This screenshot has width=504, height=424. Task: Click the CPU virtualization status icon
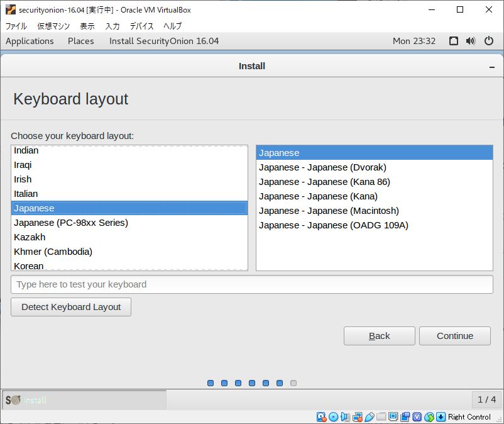pos(417,417)
